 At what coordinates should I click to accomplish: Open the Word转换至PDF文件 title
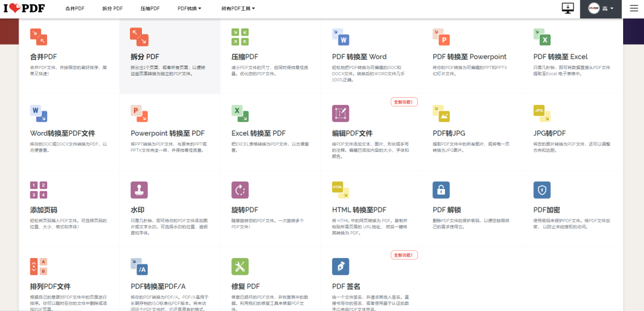pyautogui.click(x=63, y=133)
